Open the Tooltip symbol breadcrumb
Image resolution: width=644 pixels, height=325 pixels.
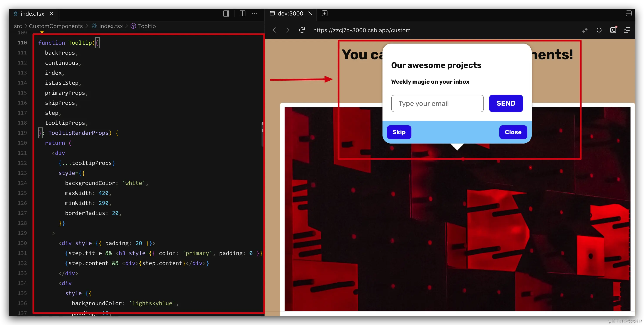pyautogui.click(x=143, y=26)
